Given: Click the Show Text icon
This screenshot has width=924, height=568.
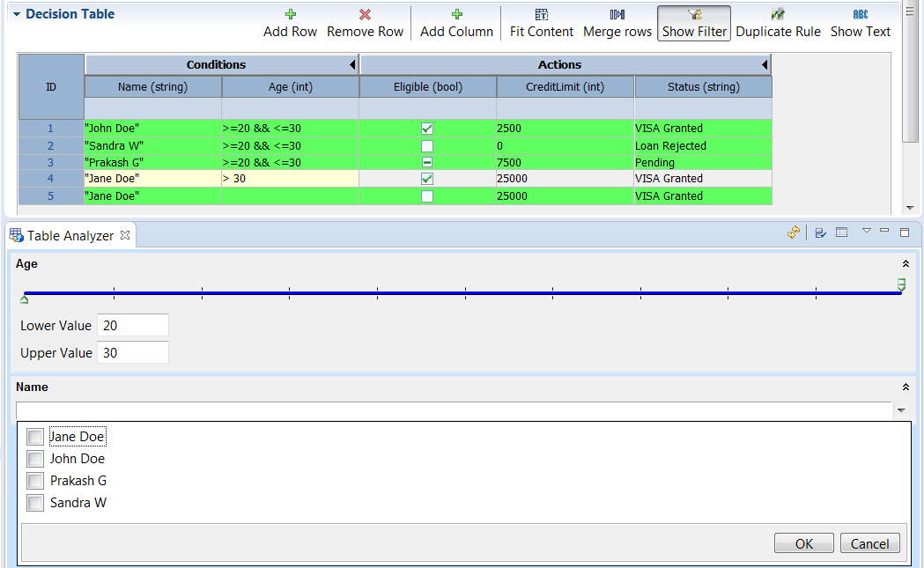Looking at the screenshot, I should [861, 15].
